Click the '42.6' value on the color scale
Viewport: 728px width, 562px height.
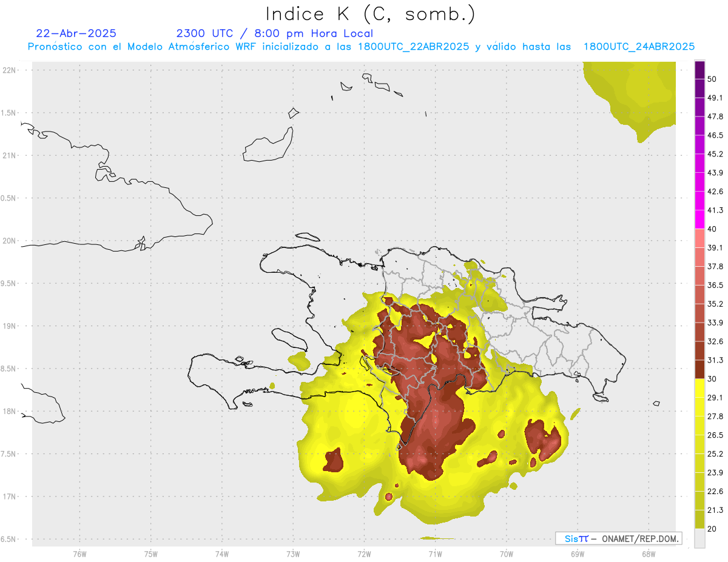coord(715,192)
